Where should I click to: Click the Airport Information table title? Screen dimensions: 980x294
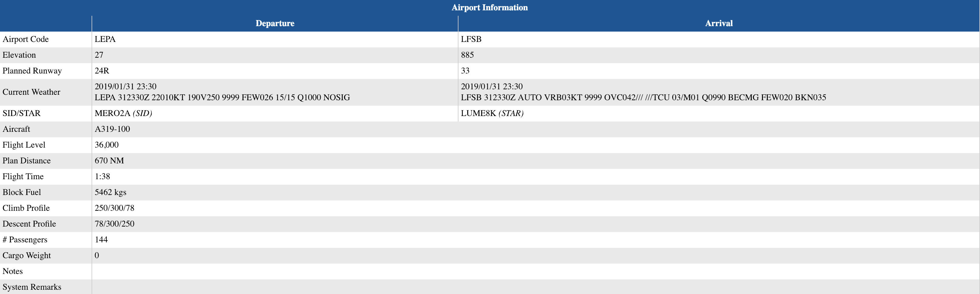(x=489, y=8)
